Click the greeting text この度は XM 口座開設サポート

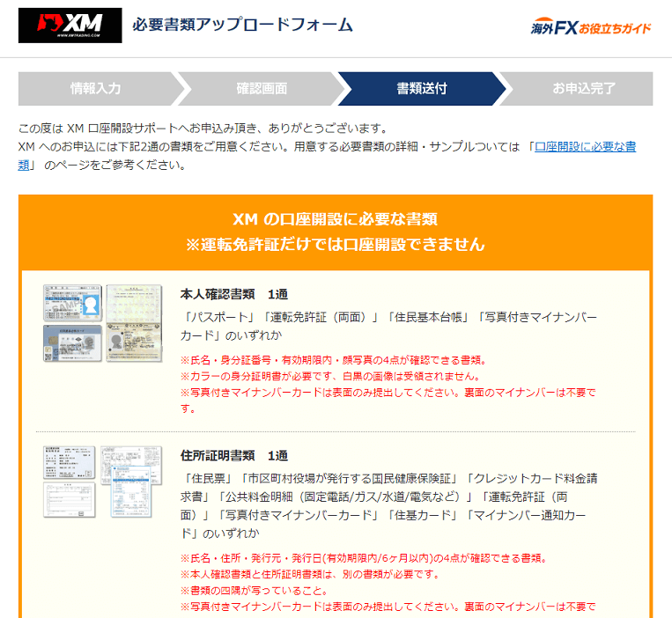pos(203,128)
